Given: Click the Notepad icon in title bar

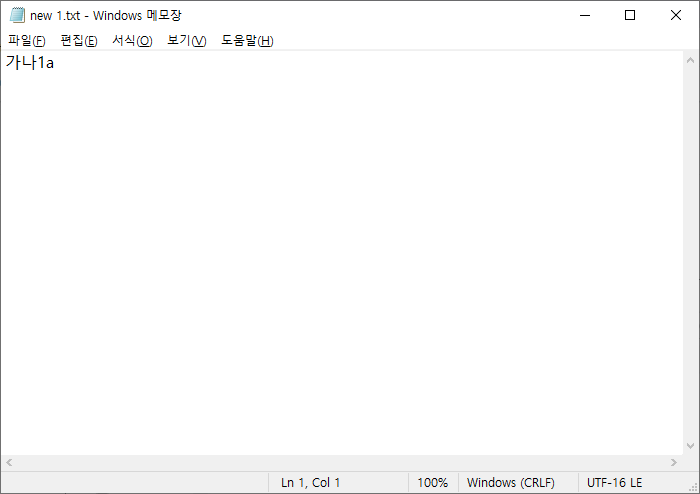Looking at the screenshot, I should 17,15.
